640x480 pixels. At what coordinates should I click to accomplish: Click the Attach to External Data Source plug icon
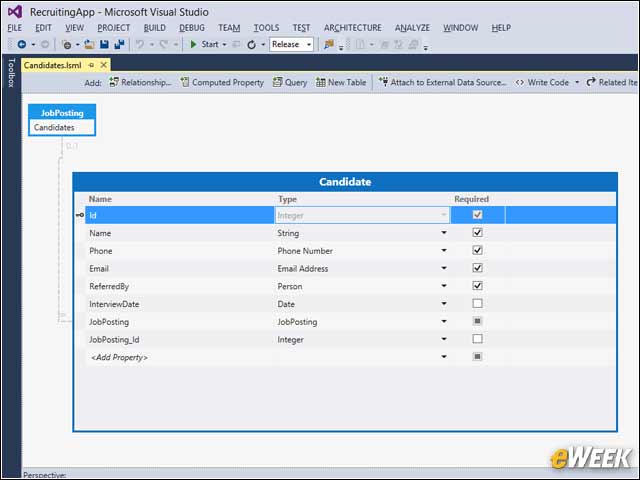pyautogui.click(x=383, y=82)
